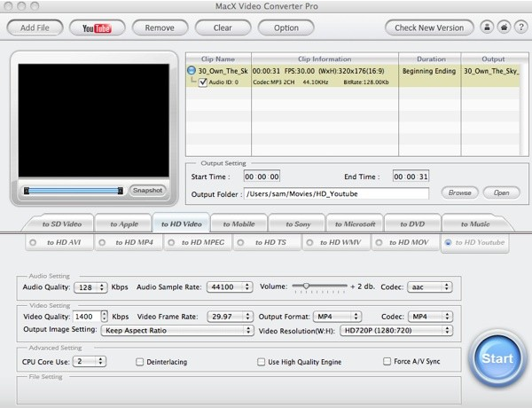Open the output folder
The height and width of the screenshot is (408, 532).
[502, 192]
